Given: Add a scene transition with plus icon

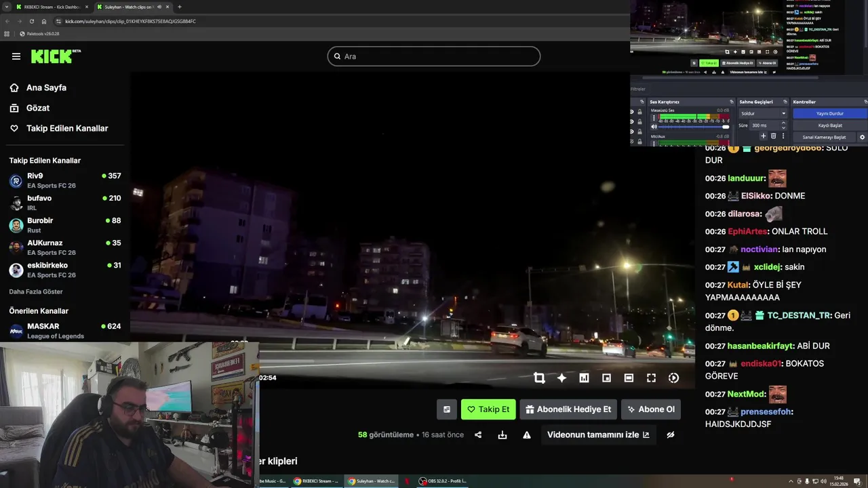Looking at the screenshot, I should coord(763,136).
